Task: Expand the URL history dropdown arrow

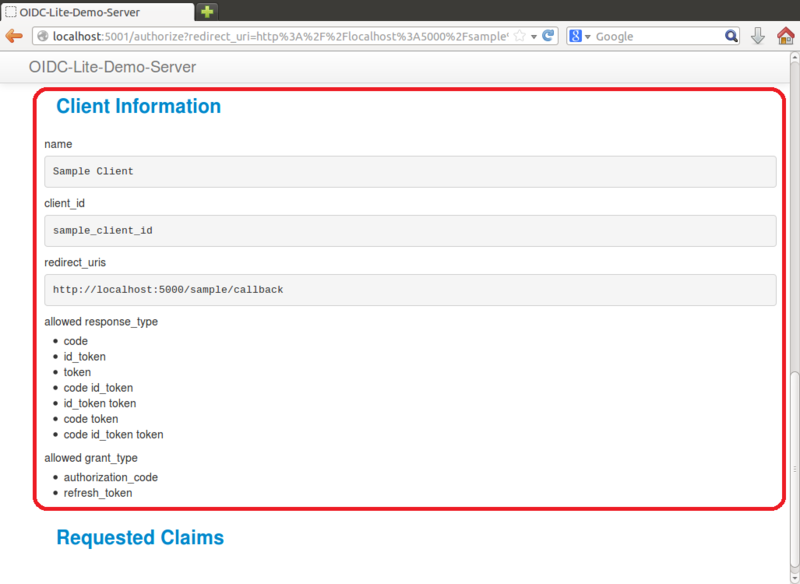Action: pyautogui.click(x=534, y=36)
